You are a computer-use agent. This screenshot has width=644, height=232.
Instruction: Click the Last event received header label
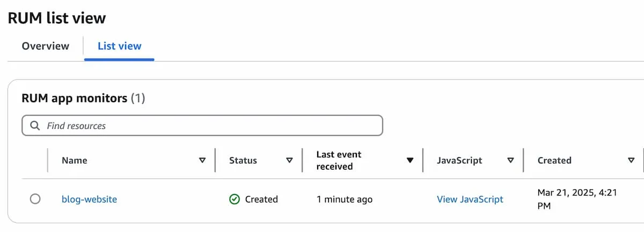click(339, 161)
